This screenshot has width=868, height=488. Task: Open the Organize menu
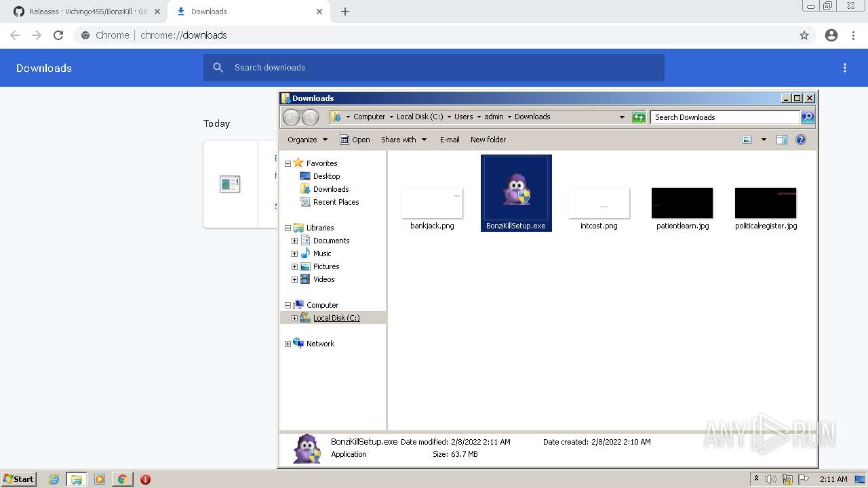pyautogui.click(x=307, y=140)
